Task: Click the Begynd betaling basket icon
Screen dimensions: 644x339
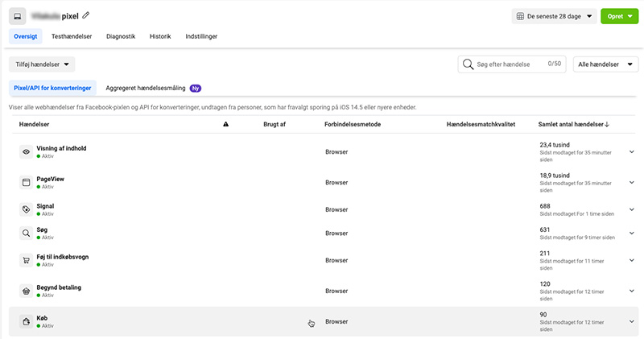Action: pos(26,291)
